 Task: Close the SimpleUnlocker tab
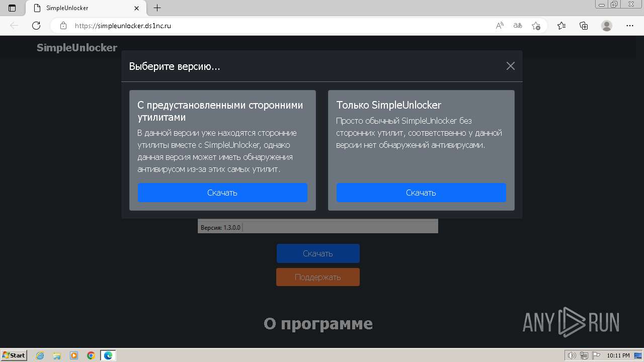(x=137, y=8)
